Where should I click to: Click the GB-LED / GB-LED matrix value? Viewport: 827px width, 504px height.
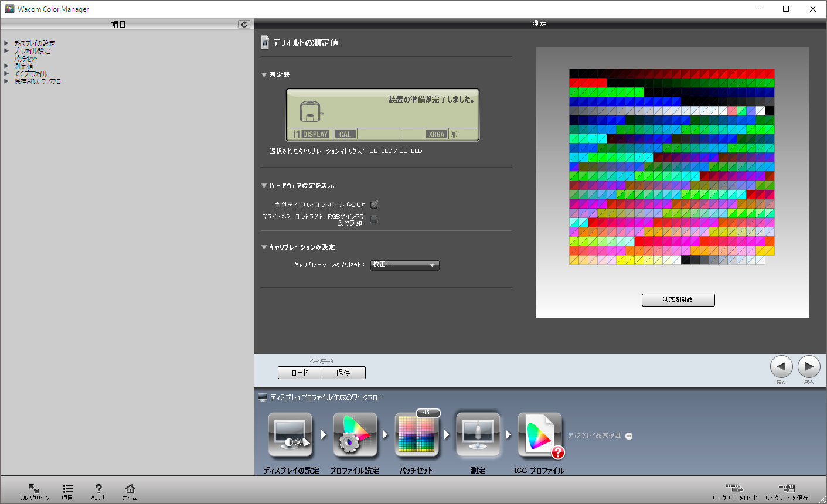click(396, 151)
